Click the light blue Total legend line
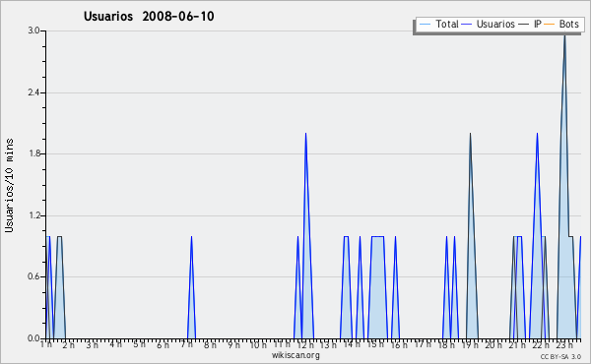The height and width of the screenshot is (364, 591). pos(425,25)
